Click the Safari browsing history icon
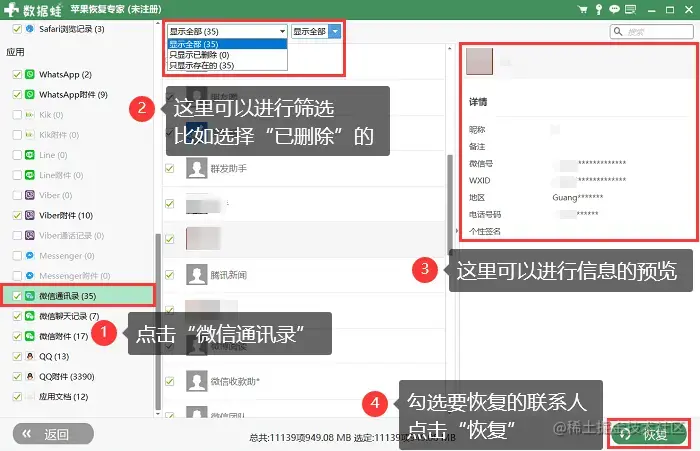Screen dimensions: 700x451 pyautogui.click(x=30, y=29)
